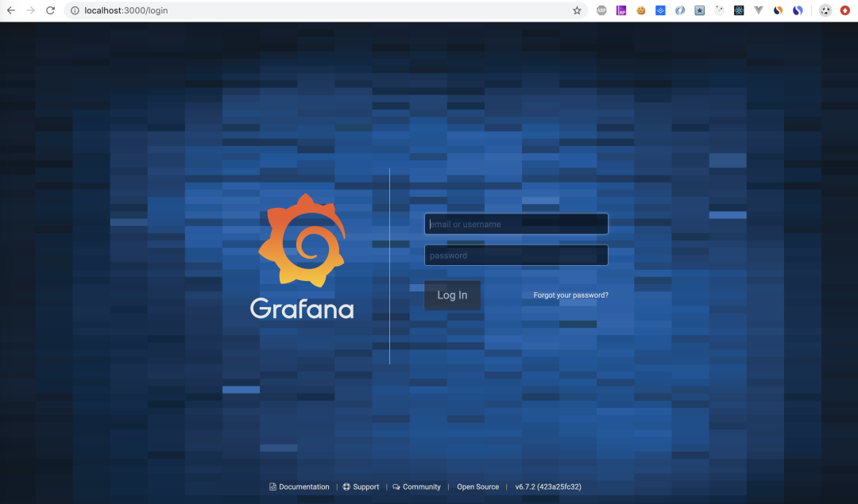
Task: Open the Community footer link
Action: (x=421, y=487)
